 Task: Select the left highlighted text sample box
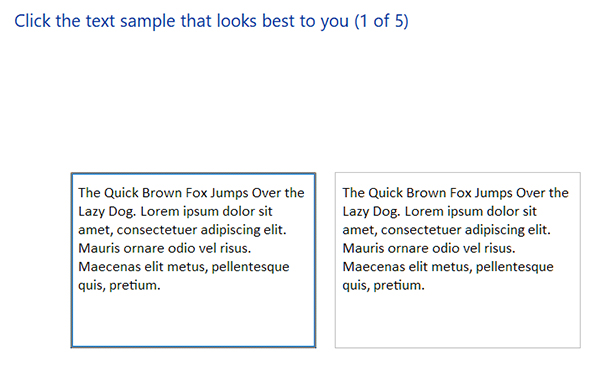pos(193,260)
